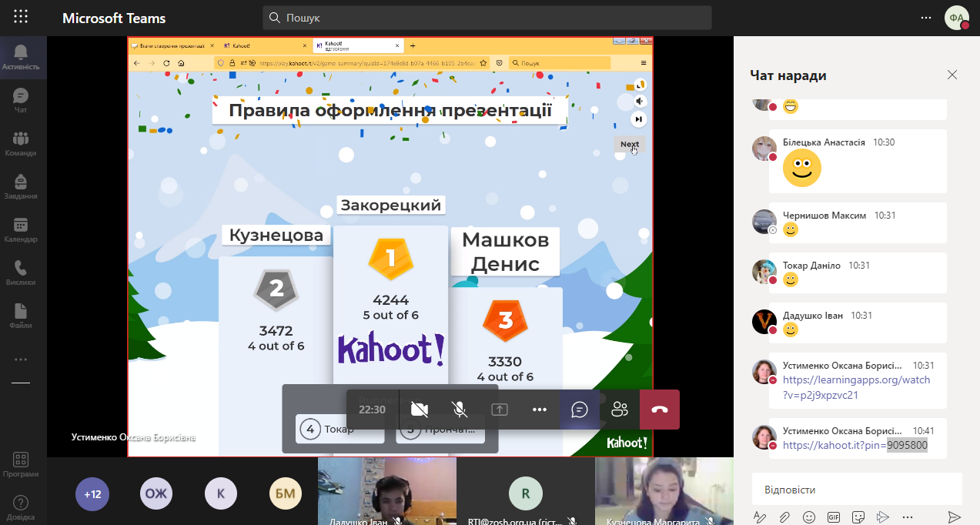Click the Машков Денис third place label

tap(505, 252)
